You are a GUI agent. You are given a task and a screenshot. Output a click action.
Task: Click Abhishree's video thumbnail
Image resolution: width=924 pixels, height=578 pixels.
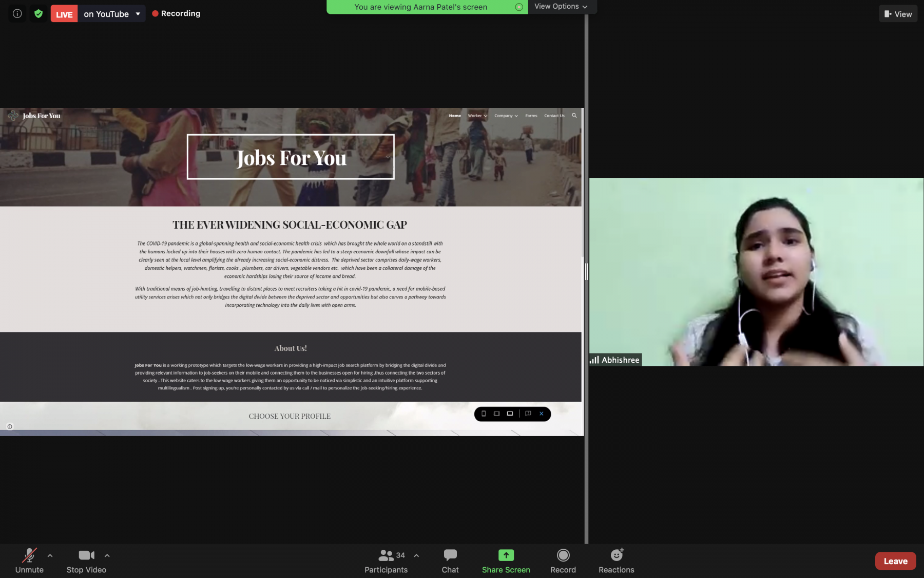pos(756,272)
